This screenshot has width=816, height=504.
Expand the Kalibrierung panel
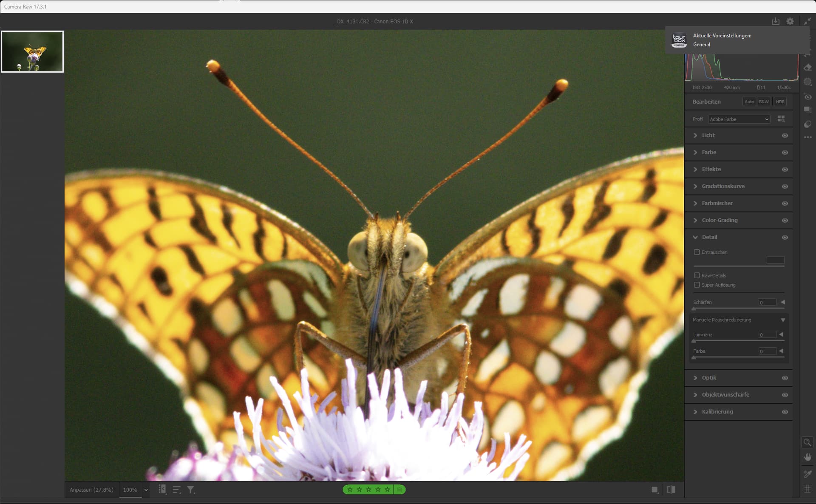717,411
